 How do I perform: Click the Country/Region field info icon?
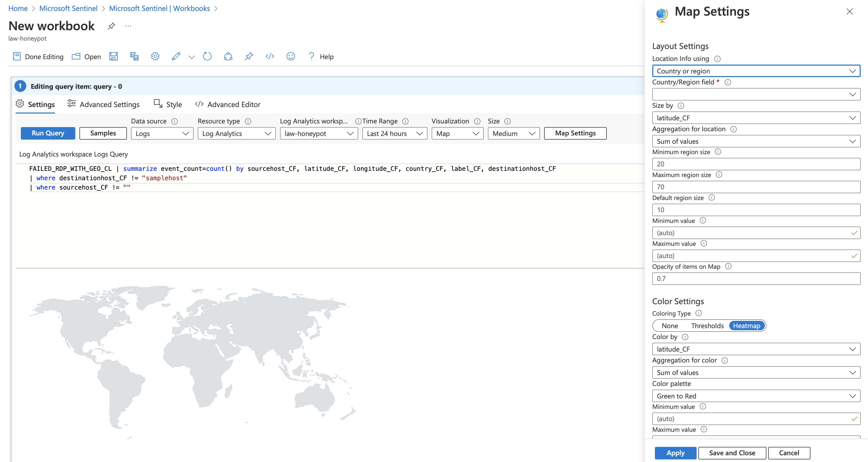728,82
